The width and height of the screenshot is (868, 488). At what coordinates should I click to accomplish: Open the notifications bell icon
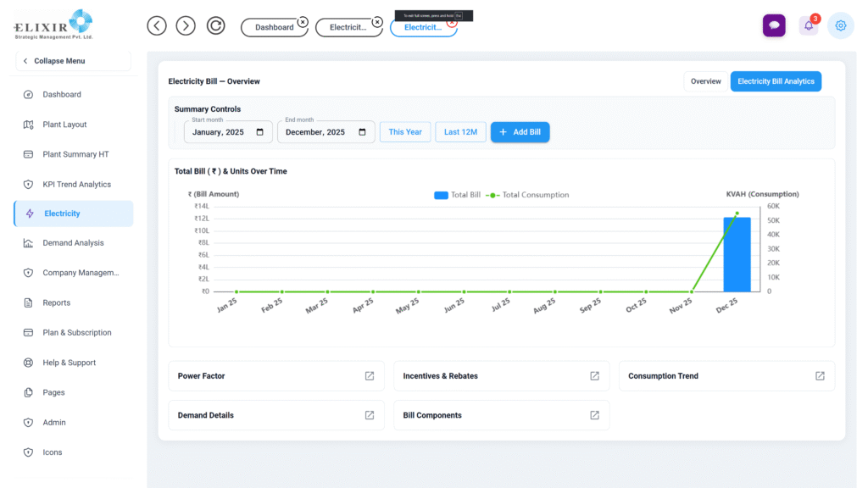coord(809,25)
